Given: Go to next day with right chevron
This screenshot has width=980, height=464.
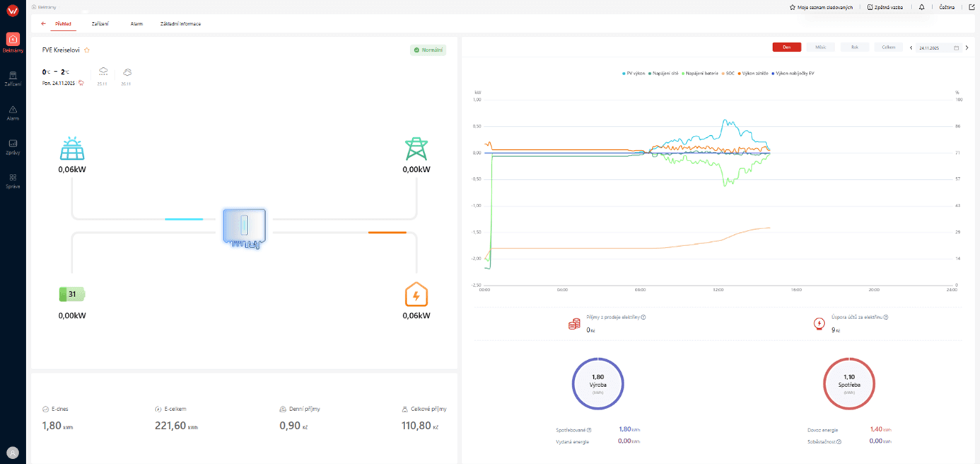Looking at the screenshot, I should click(967, 47).
